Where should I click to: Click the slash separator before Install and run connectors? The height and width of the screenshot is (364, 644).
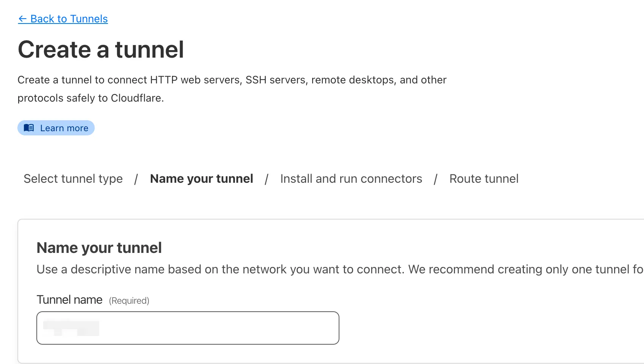(x=267, y=179)
